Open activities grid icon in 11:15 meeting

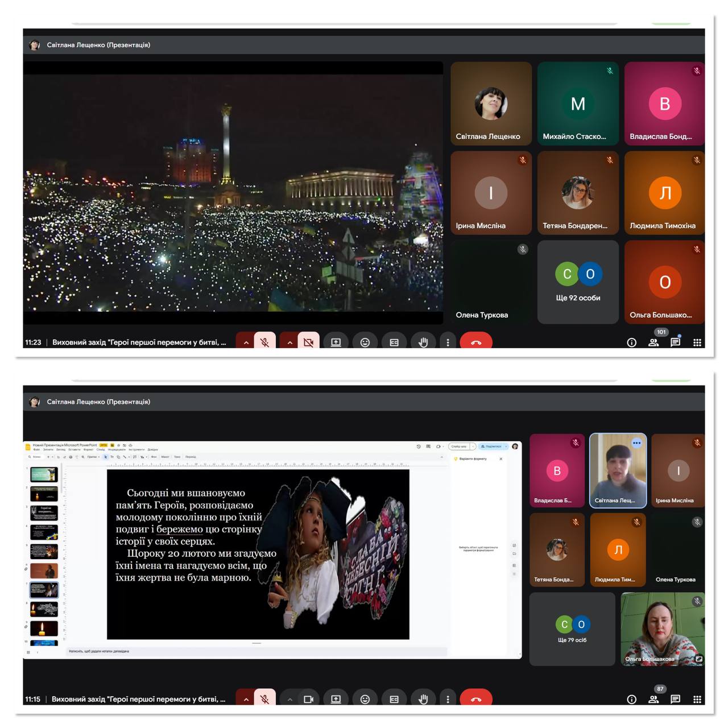[697, 699]
